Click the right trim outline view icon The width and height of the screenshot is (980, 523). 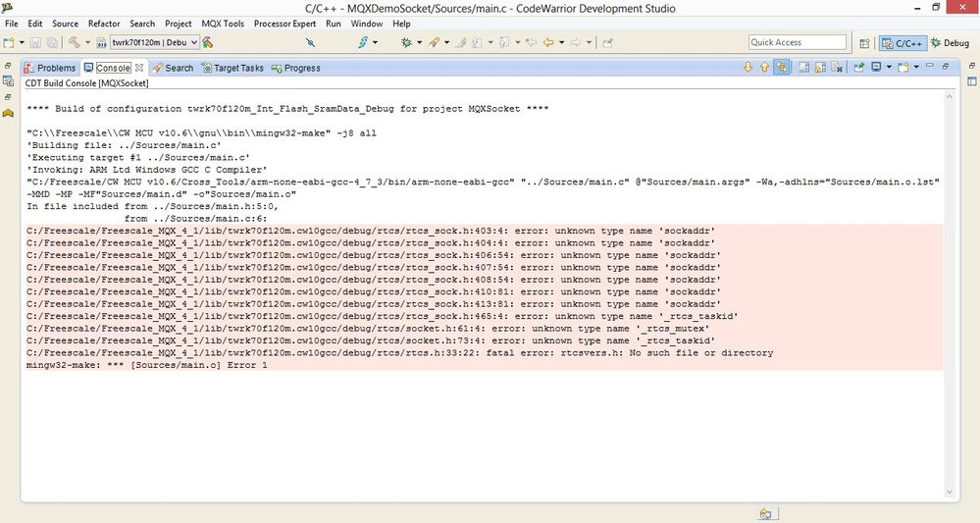coord(972,80)
